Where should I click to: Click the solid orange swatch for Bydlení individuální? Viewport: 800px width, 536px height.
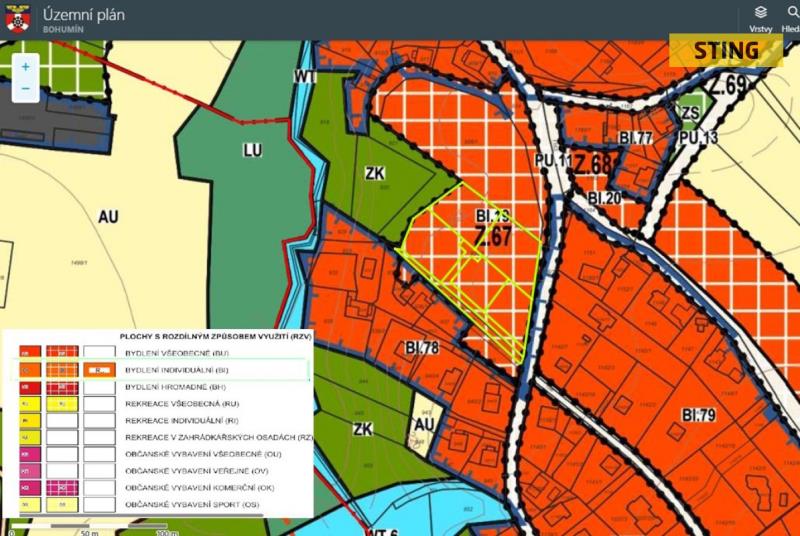[30, 370]
